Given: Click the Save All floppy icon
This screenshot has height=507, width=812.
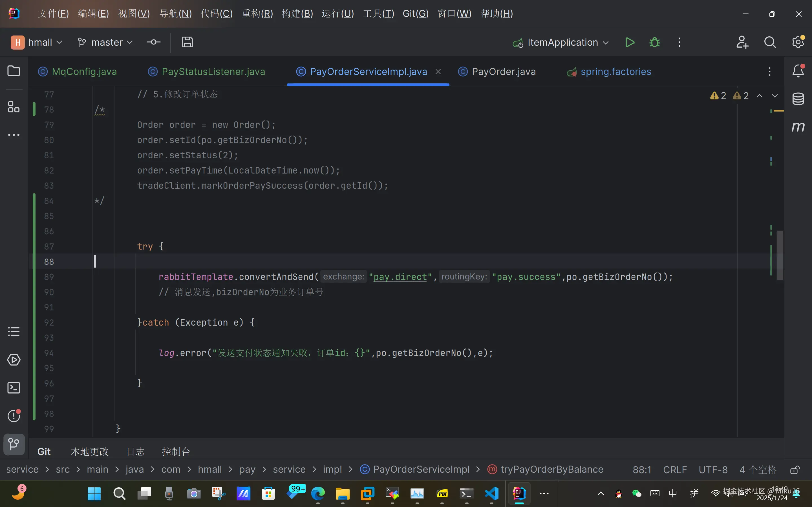Looking at the screenshot, I should [187, 42].
